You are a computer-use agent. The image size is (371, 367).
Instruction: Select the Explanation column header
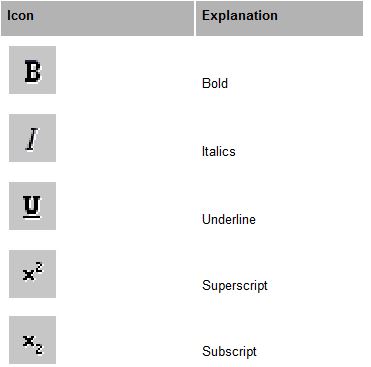(x=240, y=16)
